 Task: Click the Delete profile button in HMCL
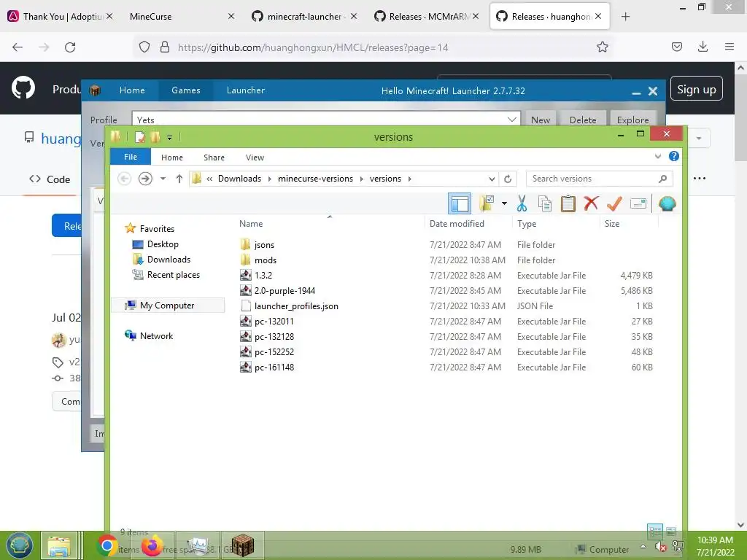583,120
